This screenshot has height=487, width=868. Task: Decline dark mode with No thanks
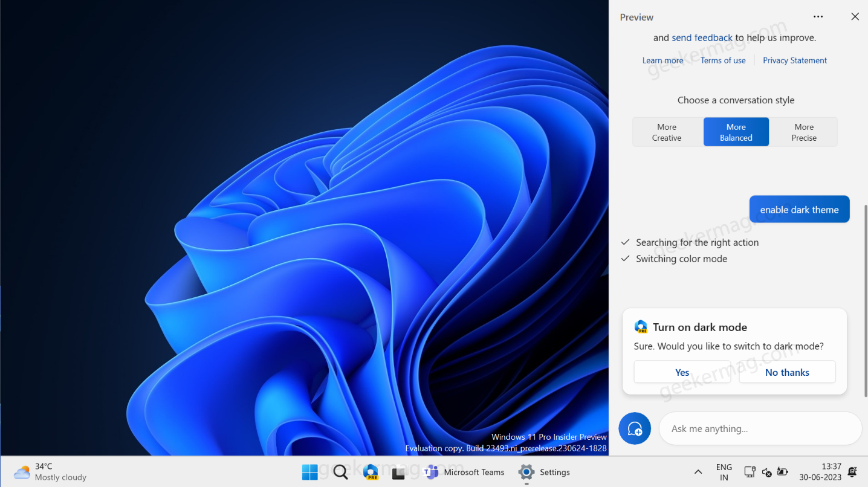787,372
